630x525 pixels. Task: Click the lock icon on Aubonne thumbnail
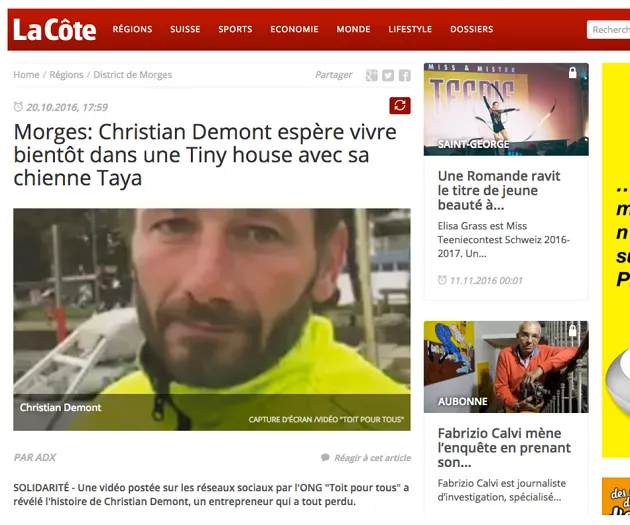coord(573,331)
